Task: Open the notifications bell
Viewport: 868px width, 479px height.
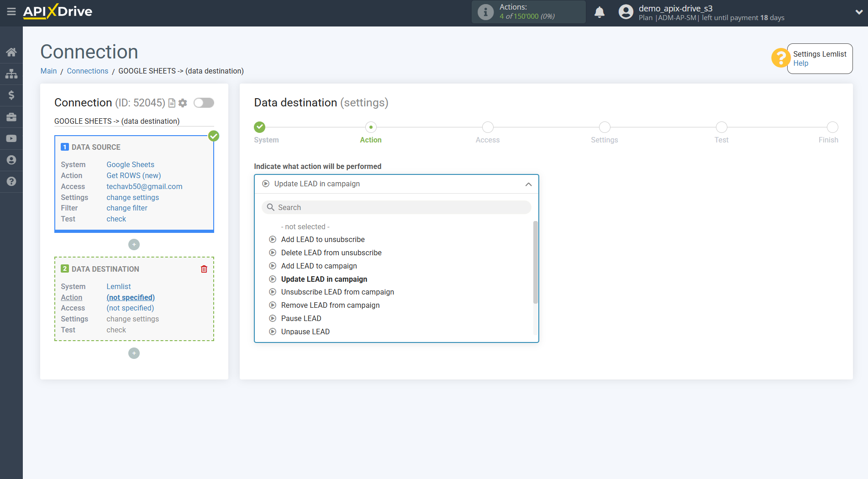Action: click(600, 12)
